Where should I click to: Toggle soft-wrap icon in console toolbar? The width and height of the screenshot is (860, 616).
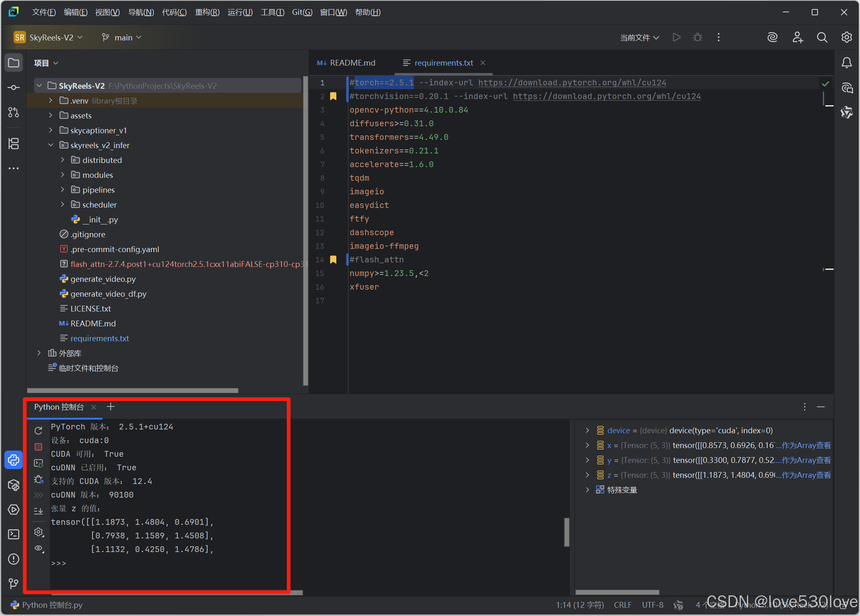coord(38,510)
